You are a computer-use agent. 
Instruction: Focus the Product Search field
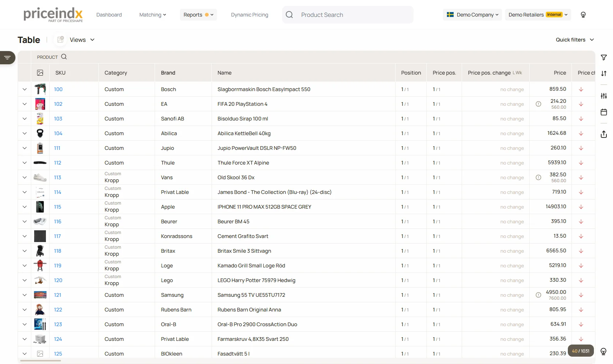[x=348, y=15]
